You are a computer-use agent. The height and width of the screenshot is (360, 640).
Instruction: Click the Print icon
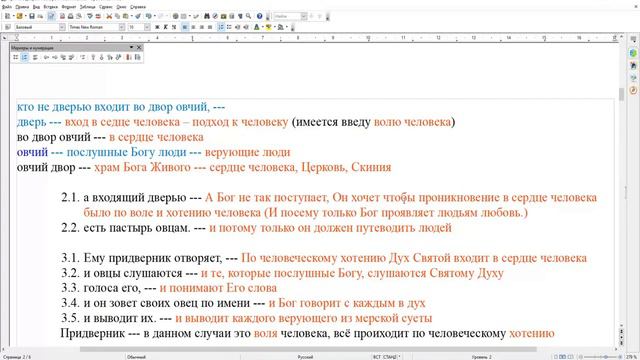[x=71, y=16]
